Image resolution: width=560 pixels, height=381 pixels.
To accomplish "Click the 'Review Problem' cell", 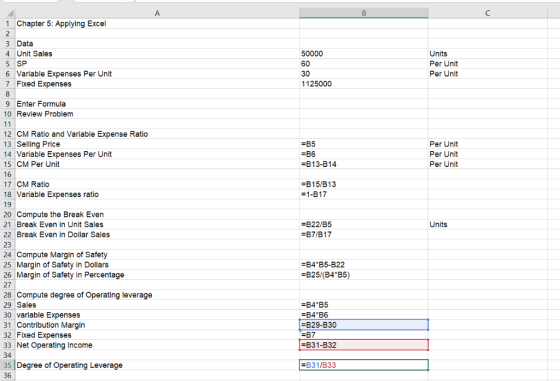I will pos(157,114).
